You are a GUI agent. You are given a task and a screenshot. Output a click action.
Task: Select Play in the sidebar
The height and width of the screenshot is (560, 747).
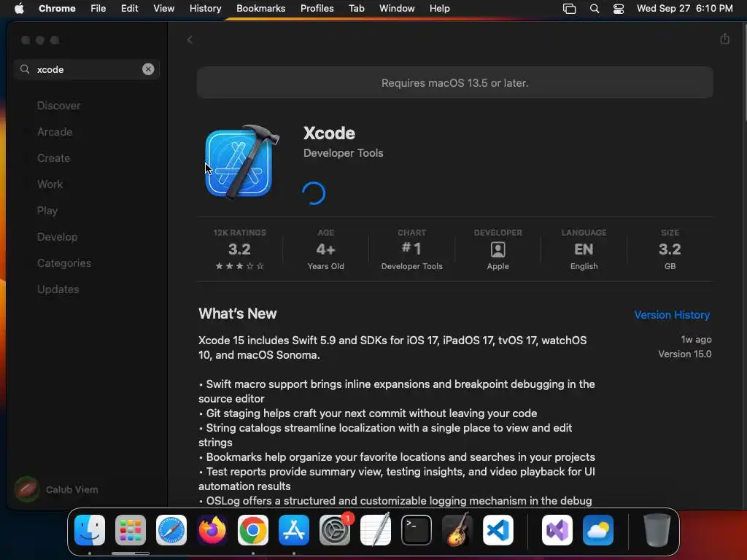click(x=47, y=211)
